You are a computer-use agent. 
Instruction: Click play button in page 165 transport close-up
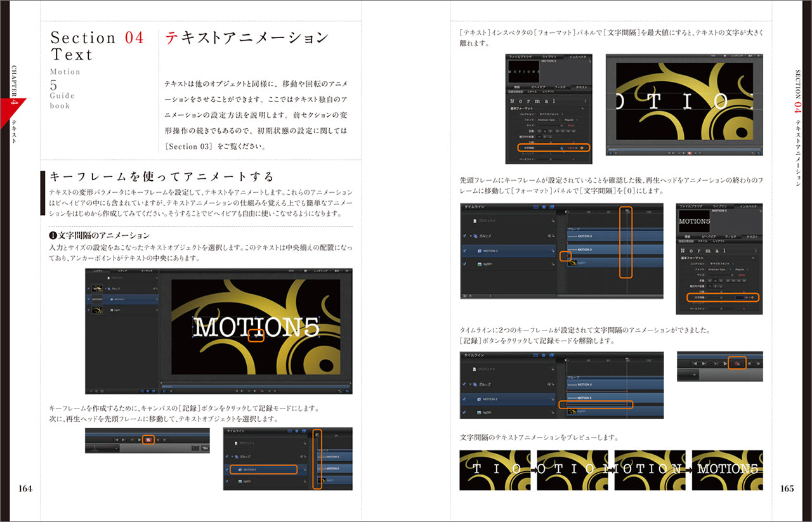[x=725, y=363]
